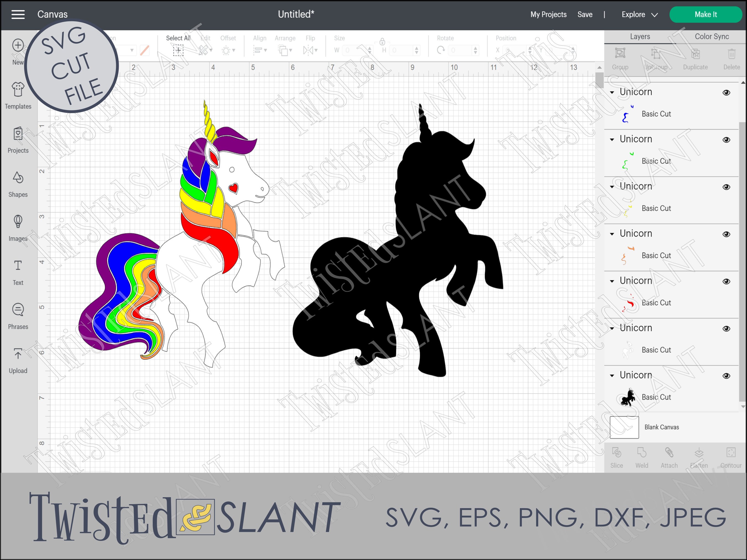The image size is (747, 560).
Task: Click the Delete layer icon
Action: pyautogui.click(x=732, y=53)
